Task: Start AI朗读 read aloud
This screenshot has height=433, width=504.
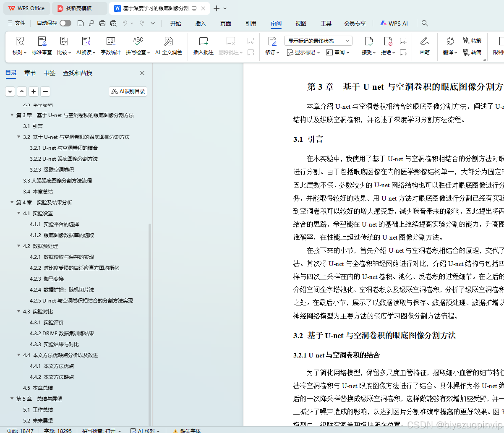Action: click(x=86, y=46)
